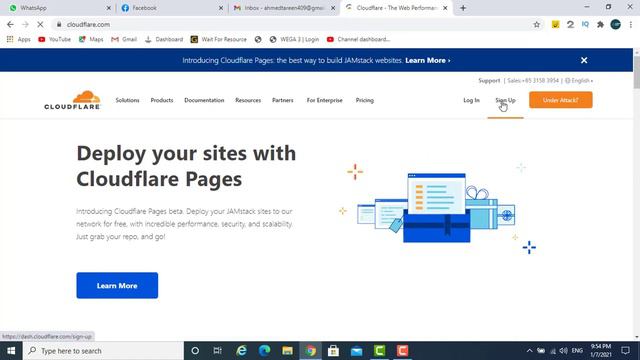This screenshot has height=360, width=640.
Task: Stop loading the page
Action: [x=40, y=24]
